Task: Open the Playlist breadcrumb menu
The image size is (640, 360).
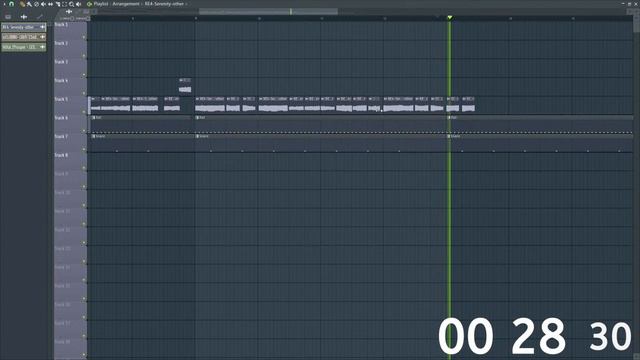Action: click(101, 4)
